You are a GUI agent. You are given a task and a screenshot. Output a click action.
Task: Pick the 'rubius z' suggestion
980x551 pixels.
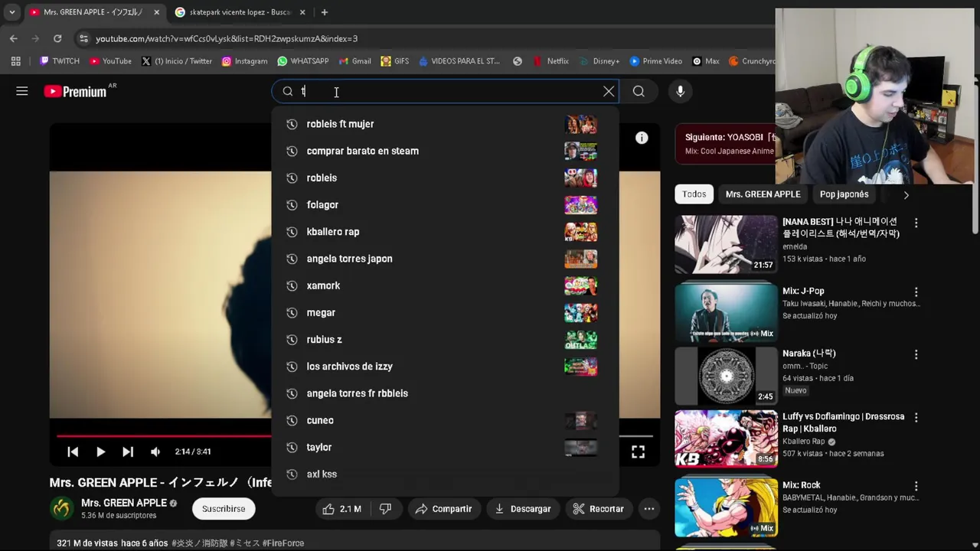coord(445,339)
